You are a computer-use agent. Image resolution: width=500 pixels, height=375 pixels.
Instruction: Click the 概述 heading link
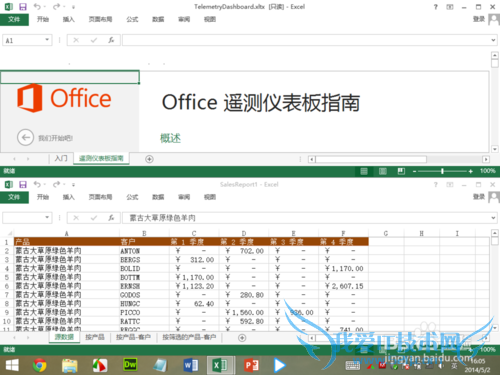(x=170, y=138)
